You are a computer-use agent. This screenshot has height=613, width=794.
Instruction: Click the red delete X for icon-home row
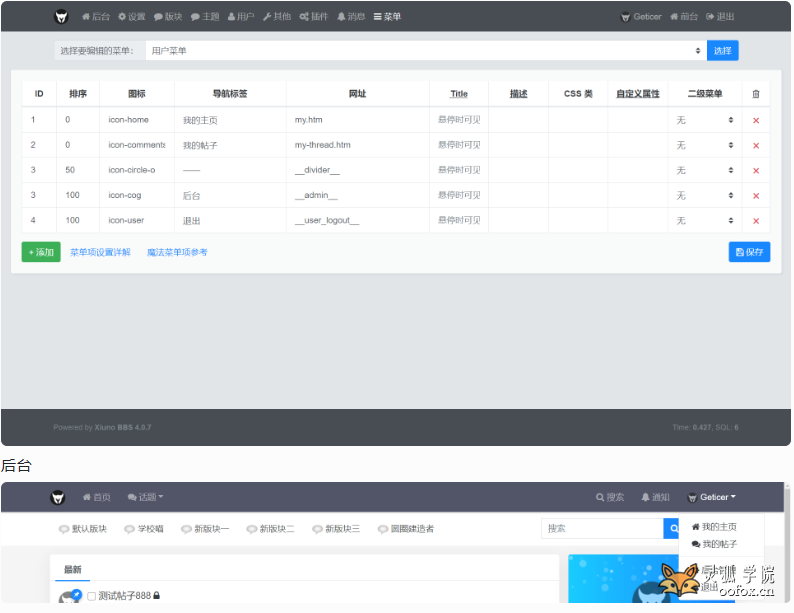(x=755, y=120)
